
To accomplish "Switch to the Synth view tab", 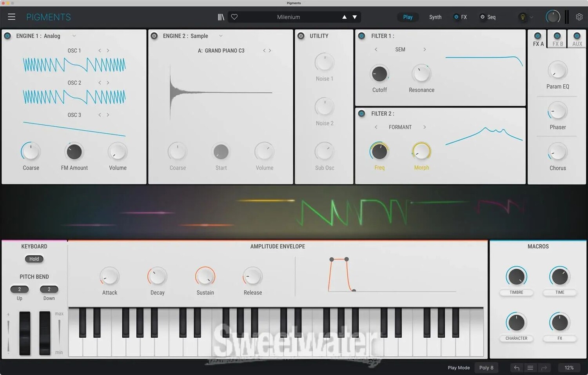I will tap(435, 17).
